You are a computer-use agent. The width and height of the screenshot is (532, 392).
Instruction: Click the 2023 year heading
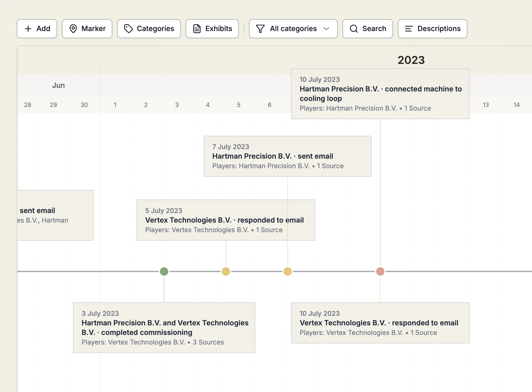(x=411, y=60)
